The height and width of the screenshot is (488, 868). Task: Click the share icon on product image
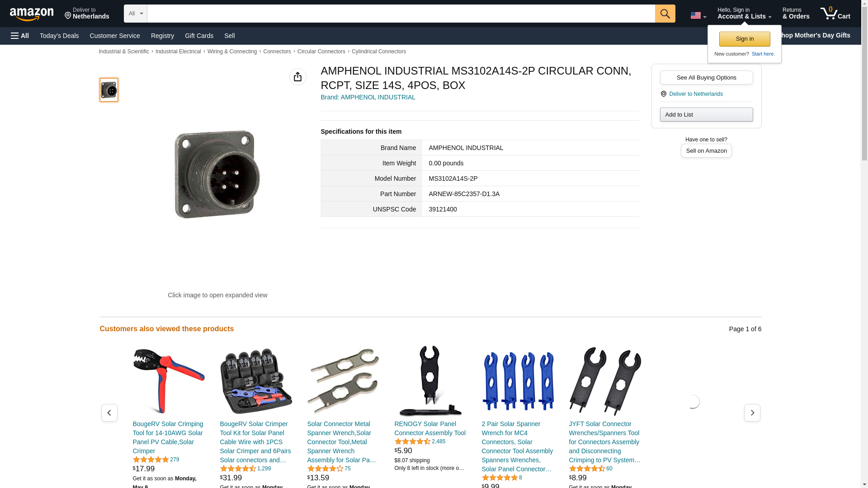(297, 77)
